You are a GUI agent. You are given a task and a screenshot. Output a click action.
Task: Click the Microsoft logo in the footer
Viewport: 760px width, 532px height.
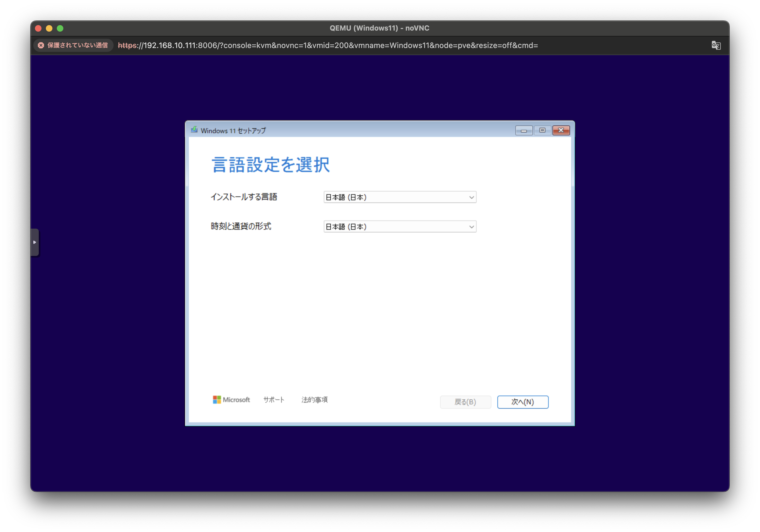pos(231,400)
